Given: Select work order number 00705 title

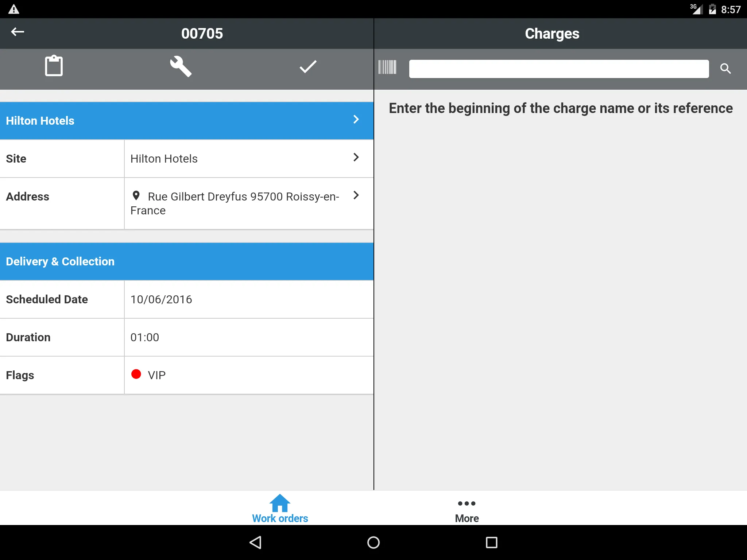Looking at the screenshot, I should [202, 34].
